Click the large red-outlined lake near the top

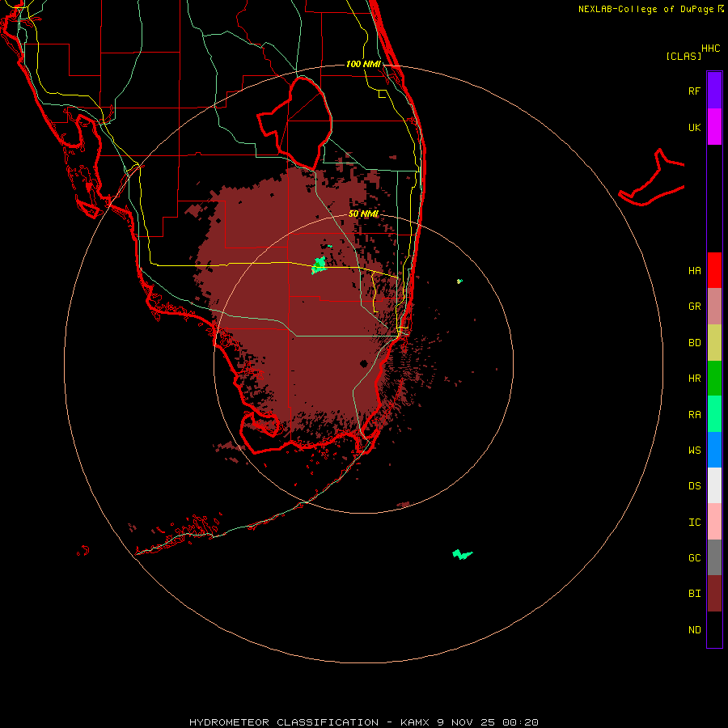(x=294, y=123)
